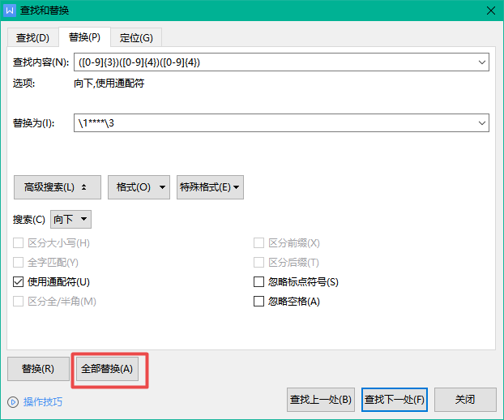Click the 替换 button
Image resolution: width=504 pixels, height=420 pixels.
click(x=37, y=369)
